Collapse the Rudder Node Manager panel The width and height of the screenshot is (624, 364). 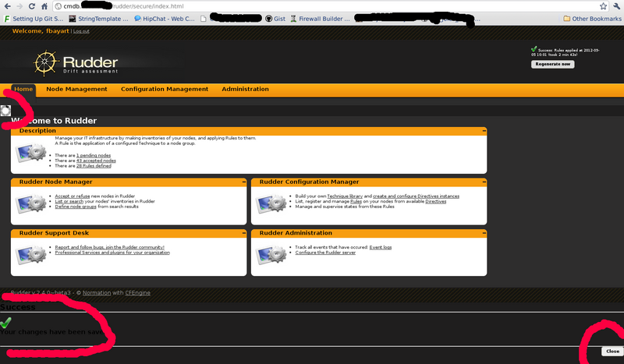click(244, 182)
